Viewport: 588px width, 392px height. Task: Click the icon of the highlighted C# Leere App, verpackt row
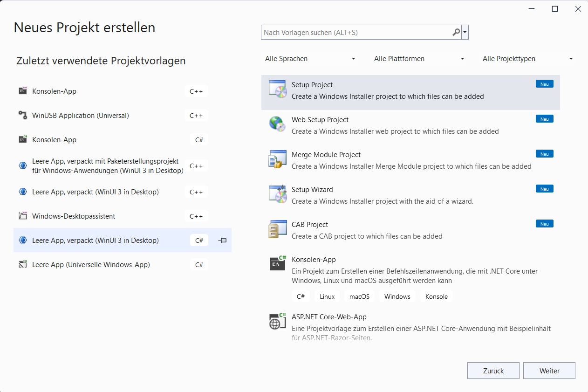tap(23, 240)
